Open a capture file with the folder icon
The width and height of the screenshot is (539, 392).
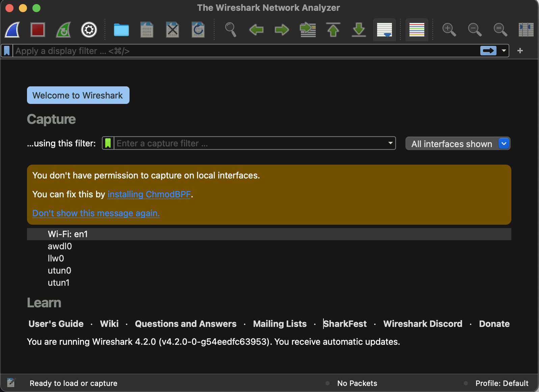pyautogui.click(x=121, y=30)
